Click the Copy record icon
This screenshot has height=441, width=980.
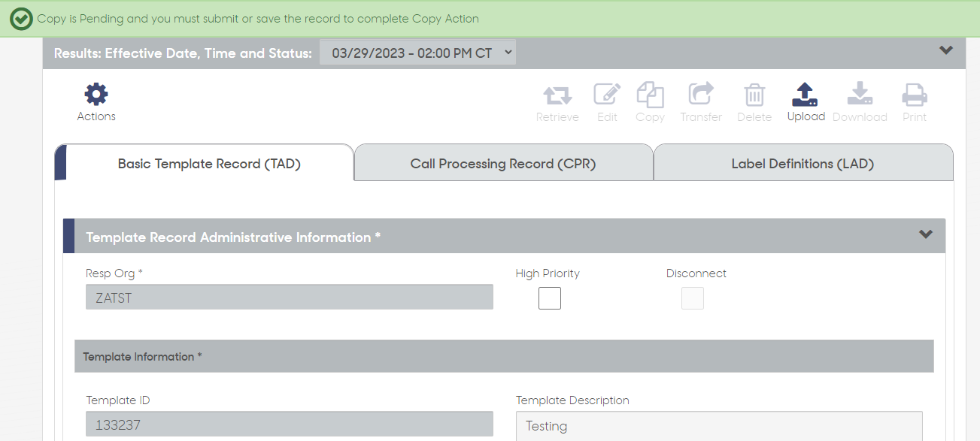tap(650, 95)
